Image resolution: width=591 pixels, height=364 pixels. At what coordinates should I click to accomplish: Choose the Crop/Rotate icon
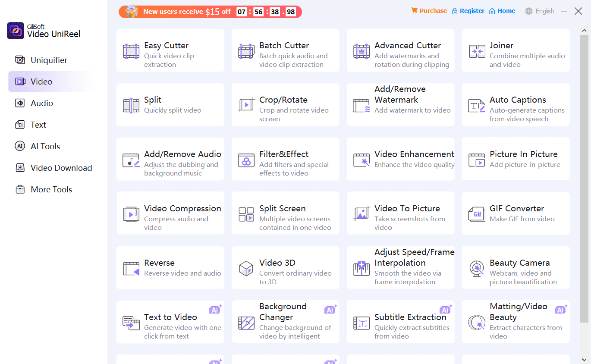(246, 105)
